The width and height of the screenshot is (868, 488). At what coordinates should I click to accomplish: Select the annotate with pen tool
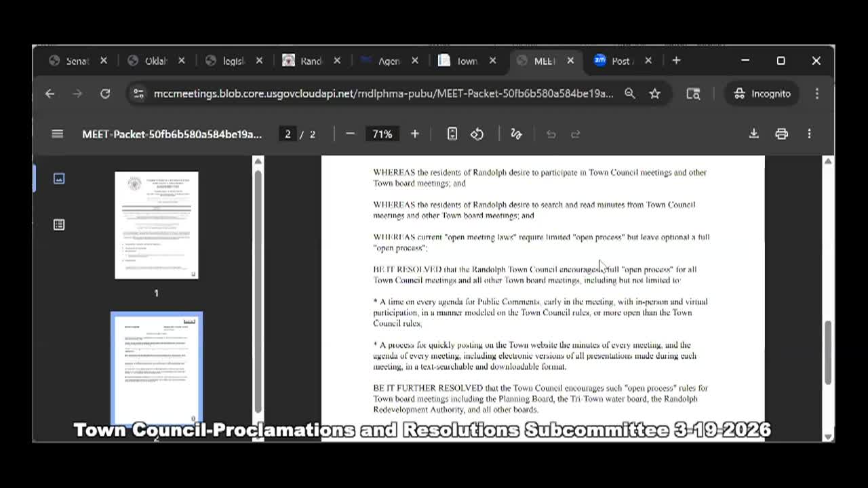515,134
